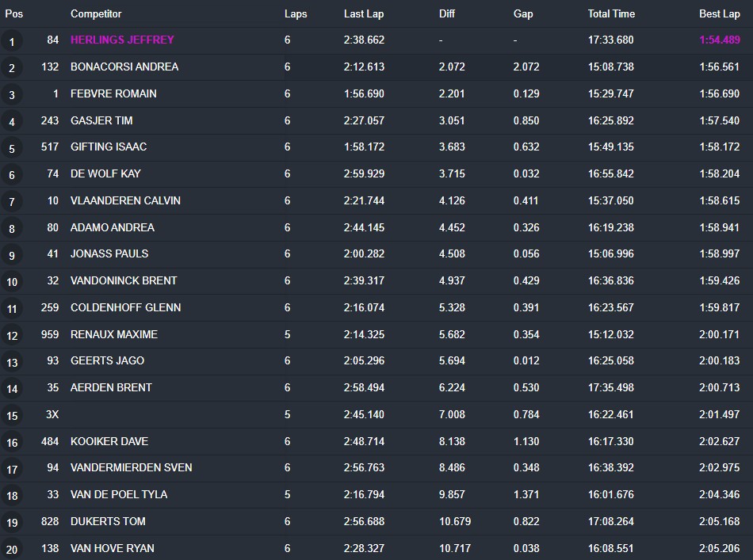The width and height of the screenshot is (753, 560).
Task: Click the position 5 circle badge
Action: point(12,148)
